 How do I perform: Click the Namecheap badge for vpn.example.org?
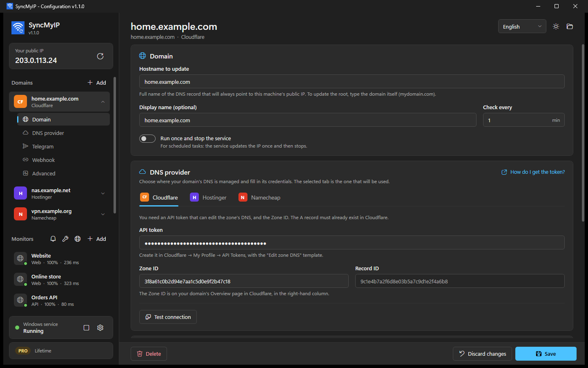point(20,214)
